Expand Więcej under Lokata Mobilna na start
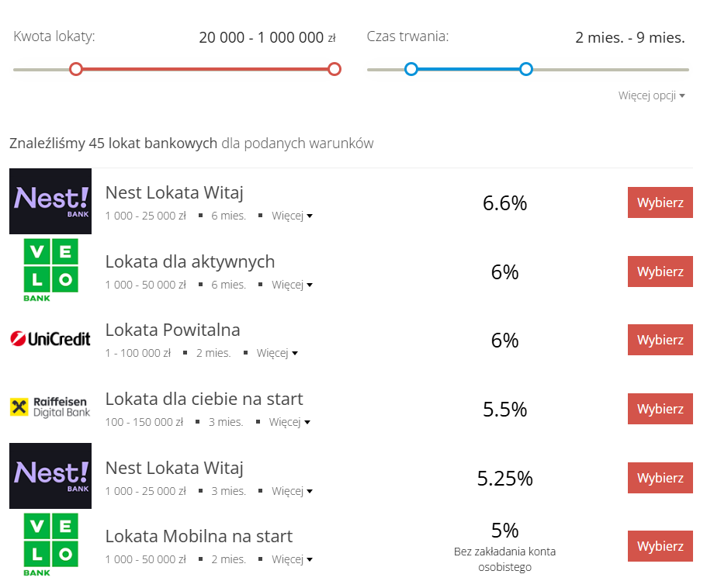This screenshot has width=707, height=588. point(292,559)
